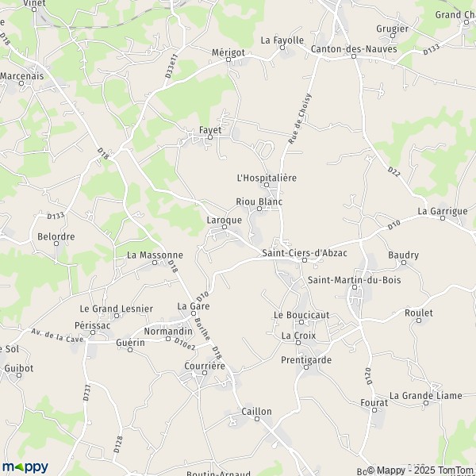
Task: Select the La Garrigue label
Action: pyautogui.click(x=443, y=211)
